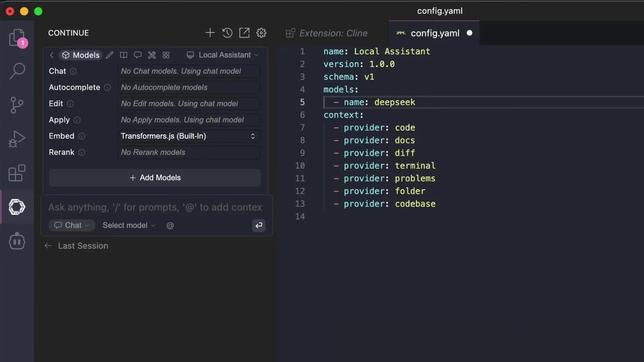Screen dimensions: 644x362
Task: Open the Docs book icon section
Action: 124,55
